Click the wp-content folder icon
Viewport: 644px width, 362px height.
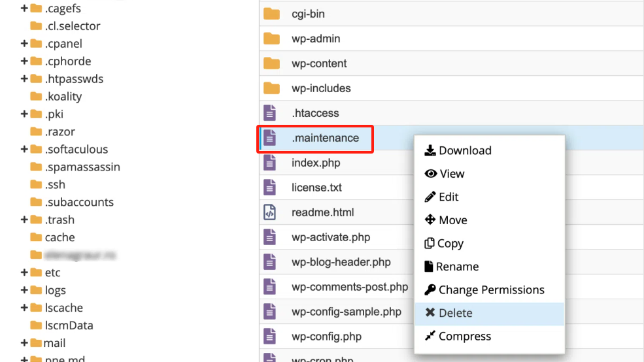tap(271, 63)
